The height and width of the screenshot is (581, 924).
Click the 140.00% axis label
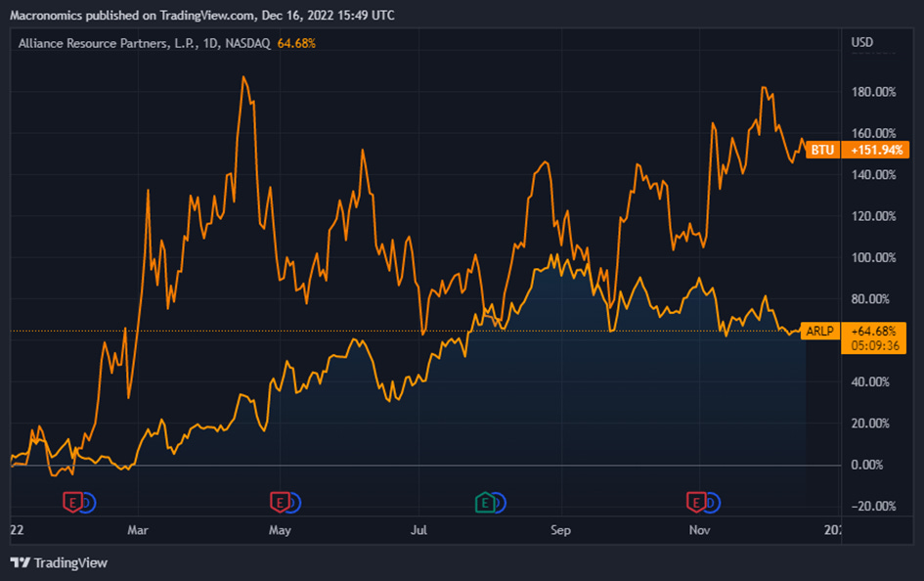(873, 174)
